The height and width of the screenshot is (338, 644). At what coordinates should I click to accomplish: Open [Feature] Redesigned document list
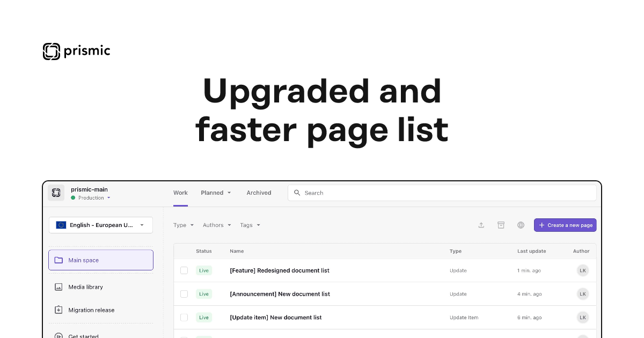point(280,270)
